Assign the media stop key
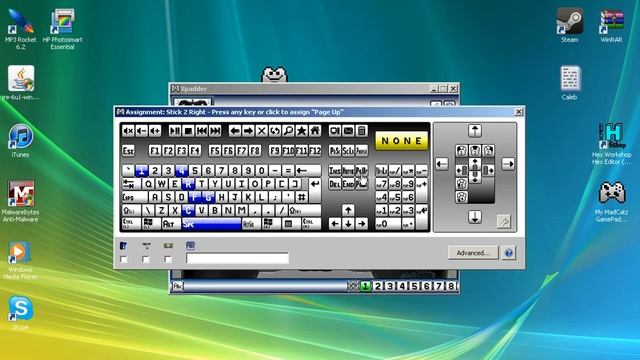Viewport: 640px width, 360px height. (x=189, y=131)
